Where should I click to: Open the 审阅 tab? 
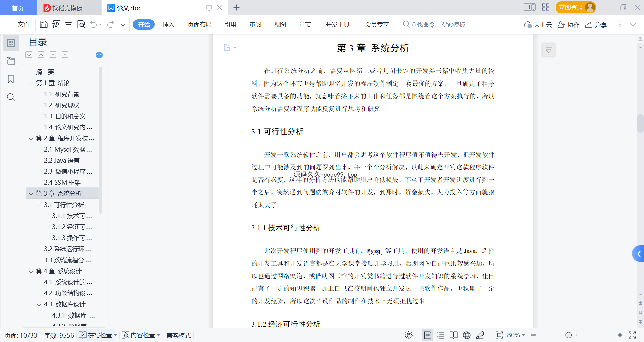(255, 24)
